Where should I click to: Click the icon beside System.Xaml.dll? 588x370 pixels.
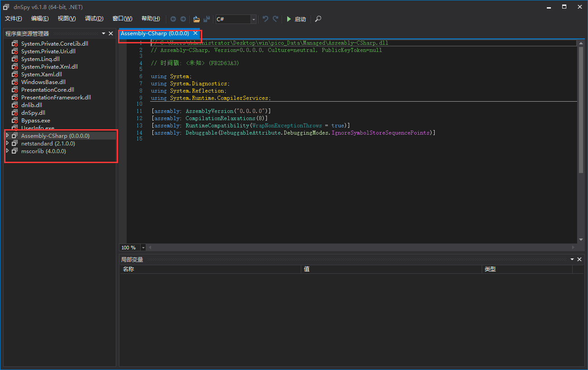pos(14,75)
